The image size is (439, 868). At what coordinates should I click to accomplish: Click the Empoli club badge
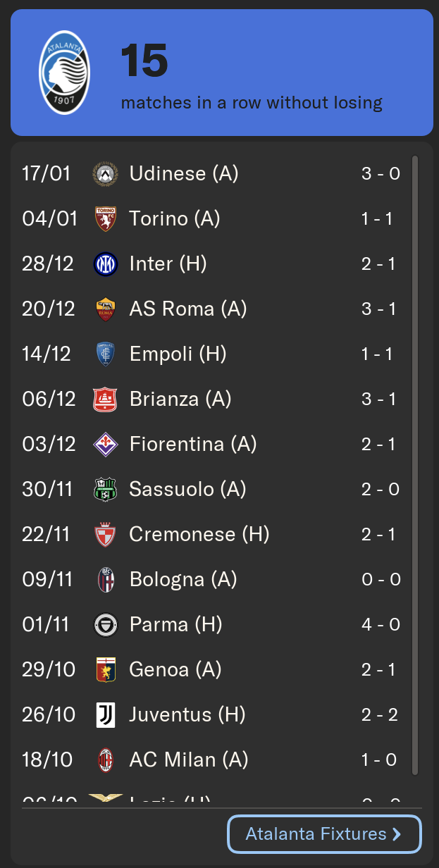click(x=105, y=354)
